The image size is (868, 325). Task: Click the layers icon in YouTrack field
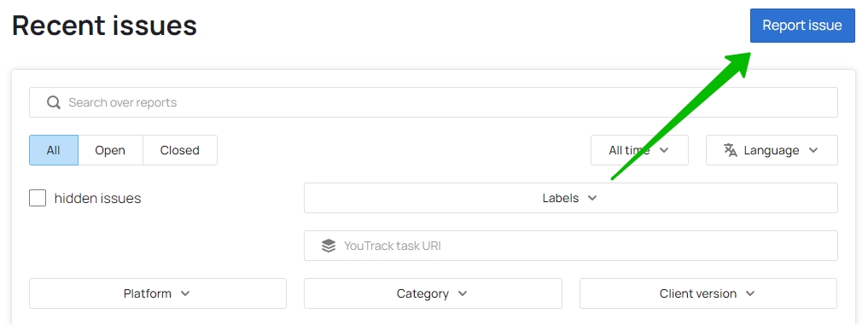point(329,246)
